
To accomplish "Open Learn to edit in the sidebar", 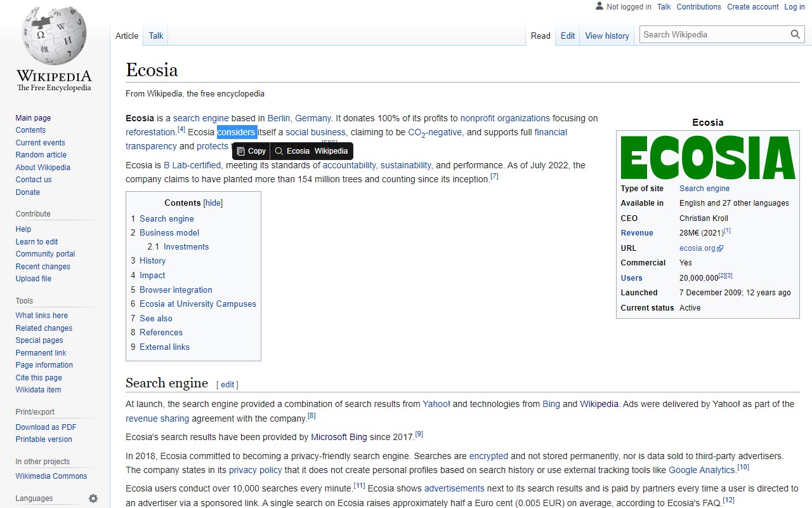I will click(x=37, y=242).
